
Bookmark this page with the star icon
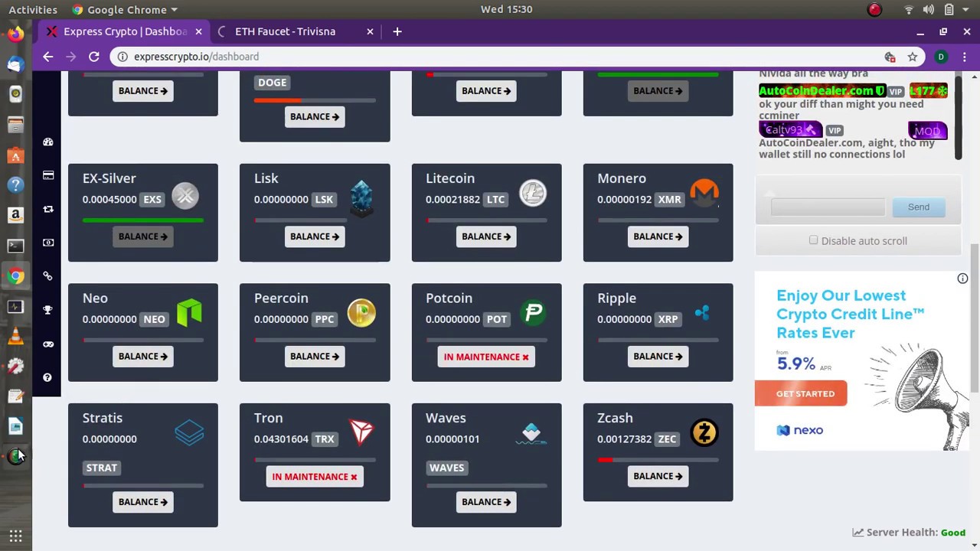pyautogui.click(x=913, y=57)
